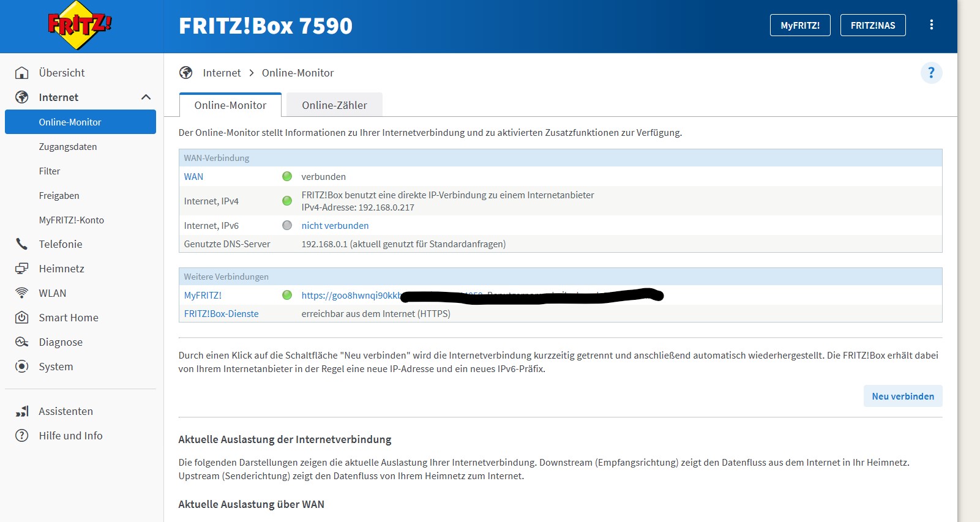Click the FRITZ!Box-Dienste link

point(221,313)
